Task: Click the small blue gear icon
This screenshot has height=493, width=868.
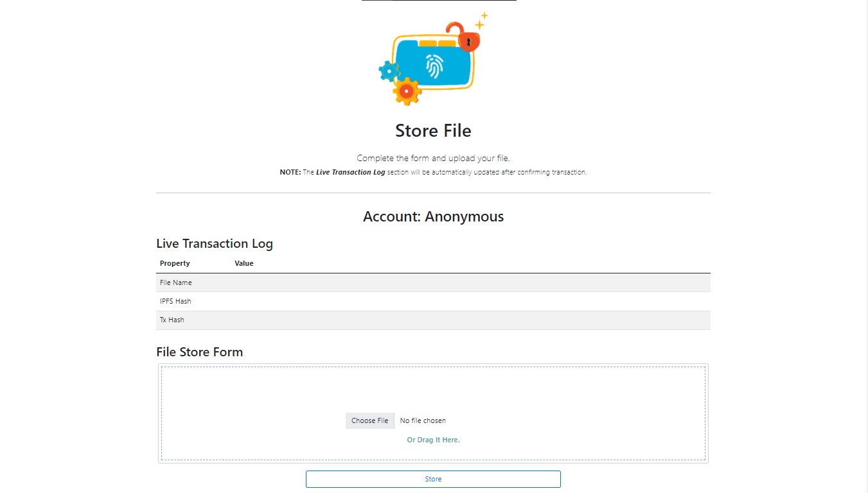Action: 388,71
